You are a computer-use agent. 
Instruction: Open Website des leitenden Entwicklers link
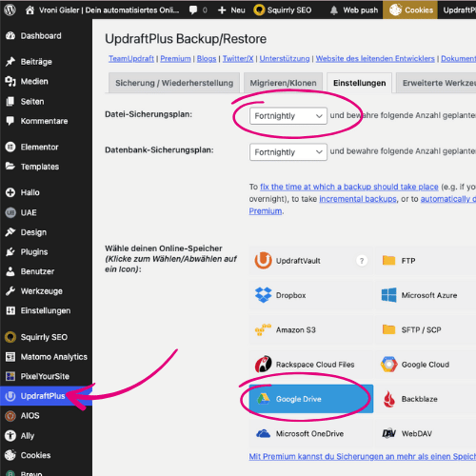pos(375,59)
